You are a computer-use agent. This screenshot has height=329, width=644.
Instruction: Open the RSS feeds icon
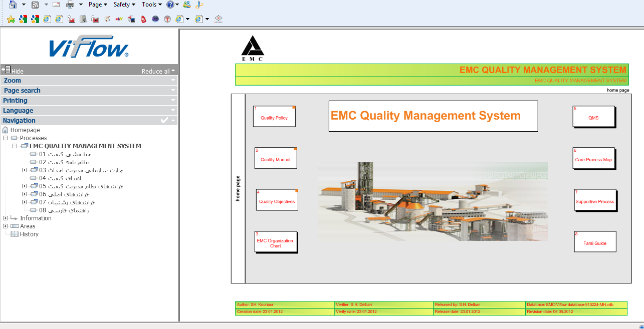click(x=35, y=5)
